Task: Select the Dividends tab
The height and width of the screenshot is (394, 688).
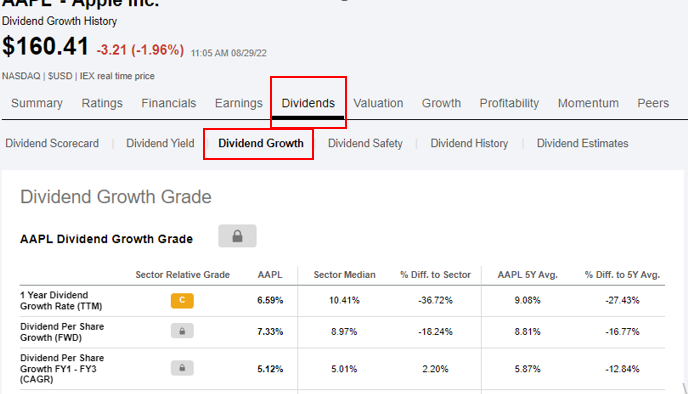Action: click(x=308, y=103)
